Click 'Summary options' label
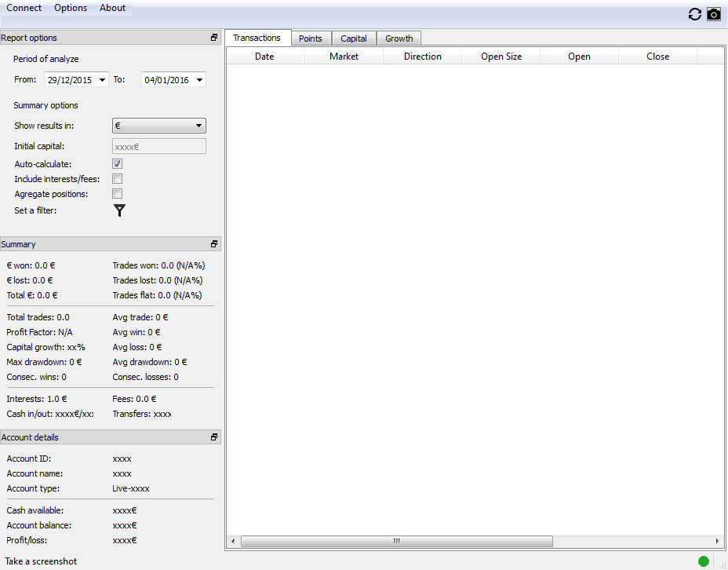Viewport: 728px width, 570px height. coord(46,105)
